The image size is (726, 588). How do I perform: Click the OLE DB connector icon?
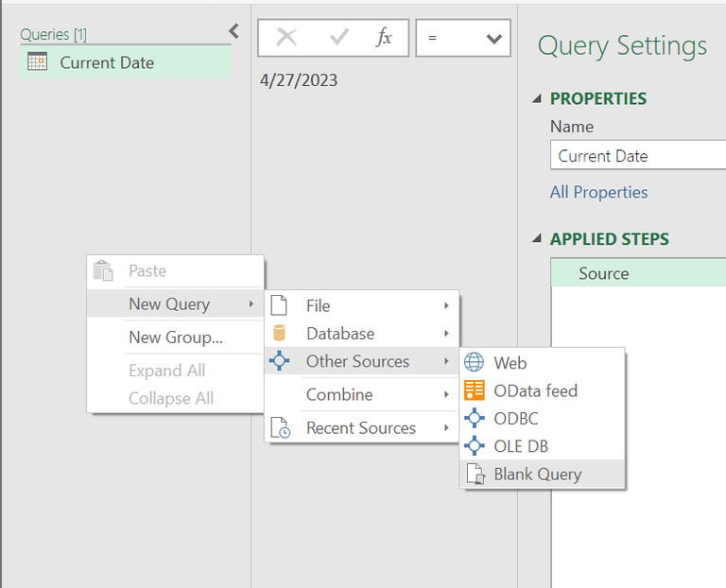coord(475,446)
